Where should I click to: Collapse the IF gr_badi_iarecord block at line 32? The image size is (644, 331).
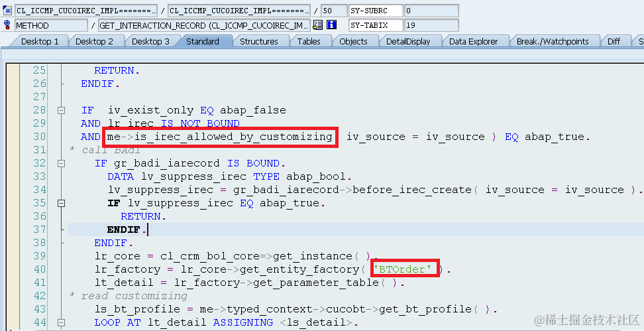[61, 163]
